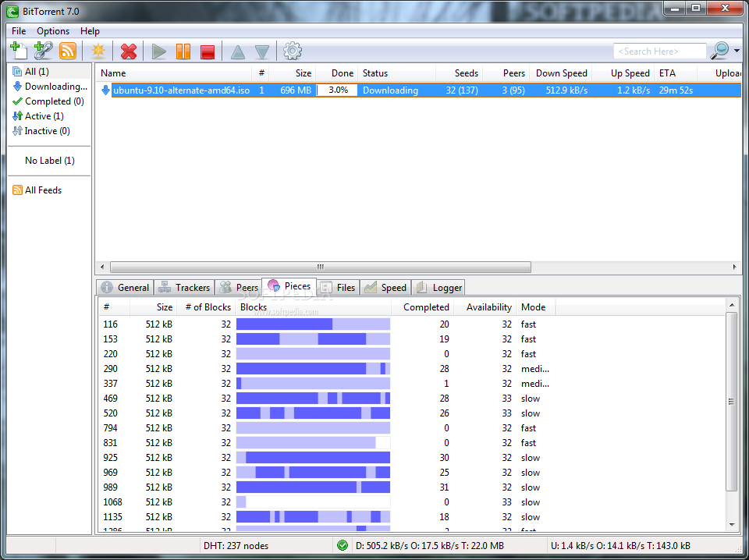Open the Options menu
The image size is (749, 560).
pyautogui.click(x=53, y=31)
